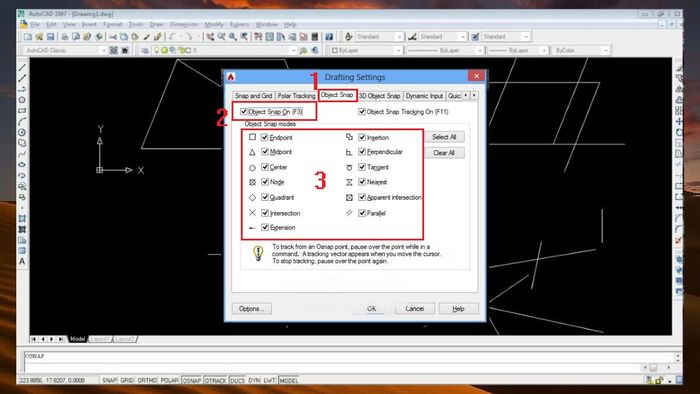The height and width of the screenshot is (394, 700).
Task: Select the Circle draw tool
Action: (22, 133)
